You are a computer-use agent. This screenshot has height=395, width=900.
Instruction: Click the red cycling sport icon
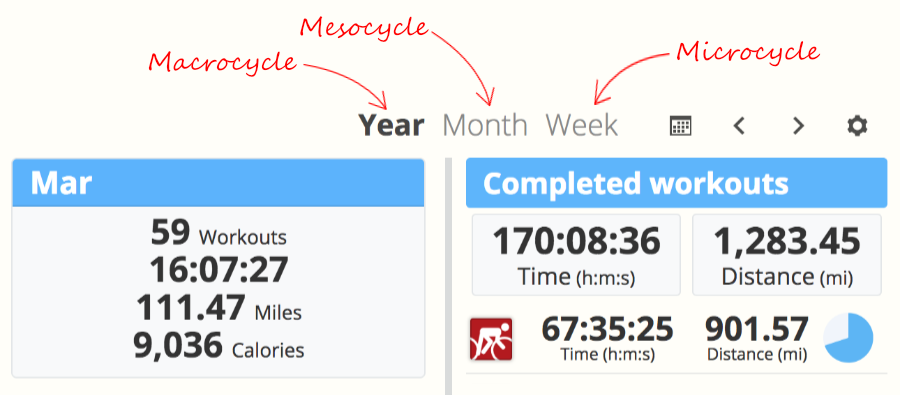pos(491,339)
